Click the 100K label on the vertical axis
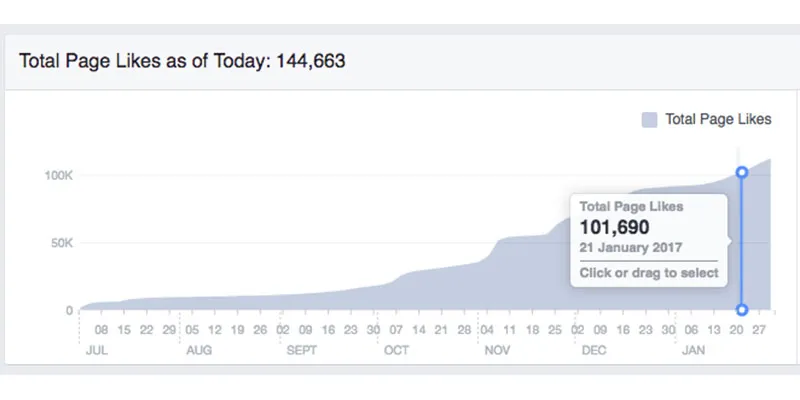800x400 pixels. tap(59, 175)
